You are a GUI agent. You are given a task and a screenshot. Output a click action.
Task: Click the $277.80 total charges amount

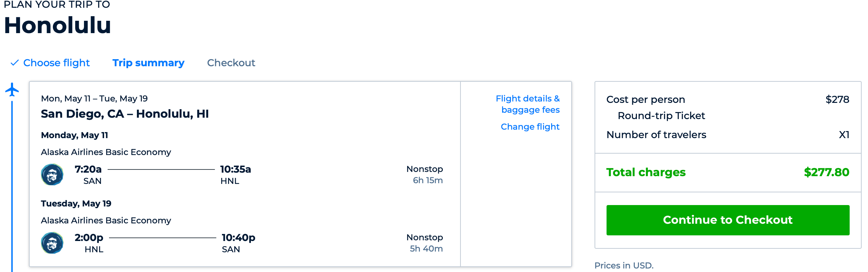826,172
